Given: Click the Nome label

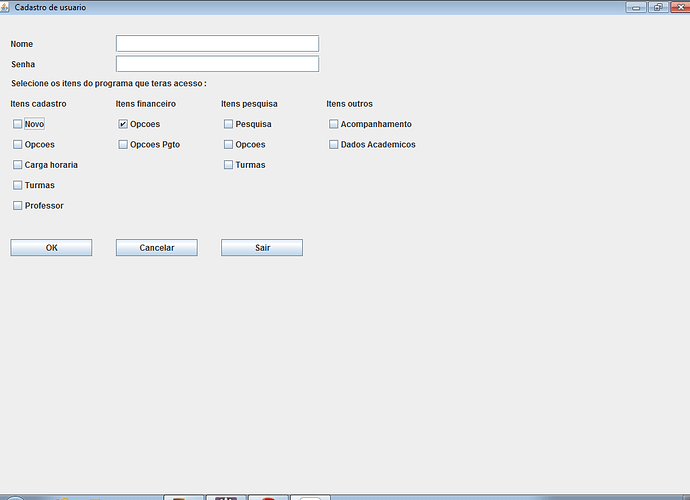Looking at the screenshot, I should [x=22, y=44].
